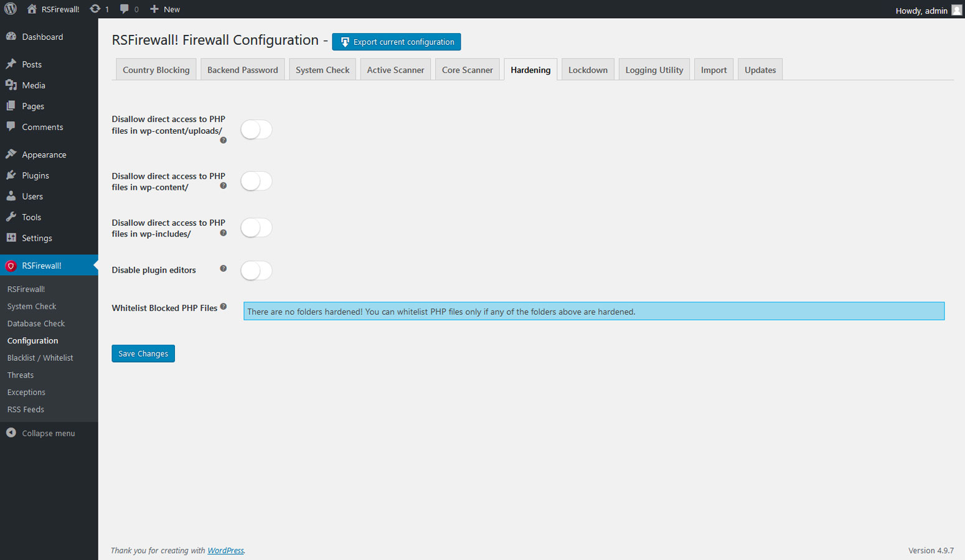The image size is (965, 560).
Task: Click 'Version 4.9.7' footer text
Action: point(931,551)
